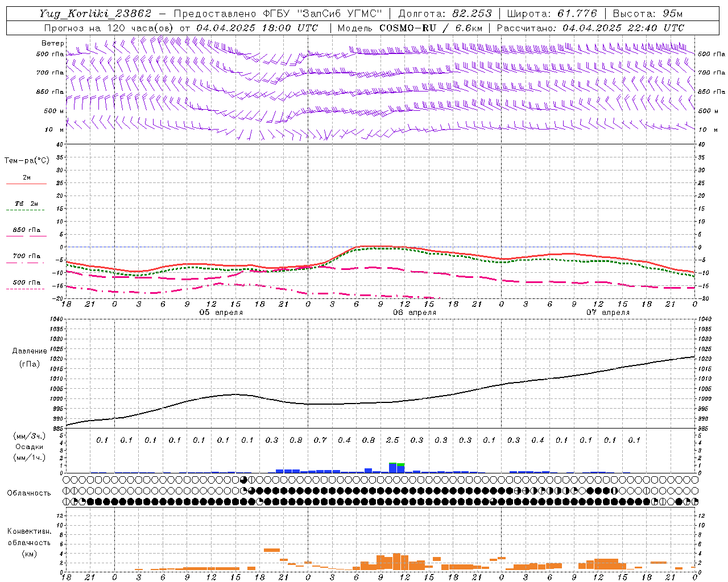Click the 05 апреля date label

221,313
